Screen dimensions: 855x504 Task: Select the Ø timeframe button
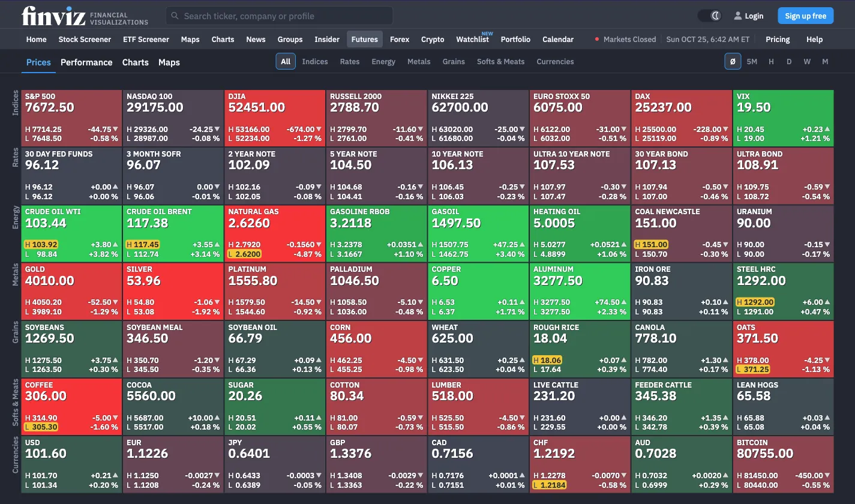(733, 62)
